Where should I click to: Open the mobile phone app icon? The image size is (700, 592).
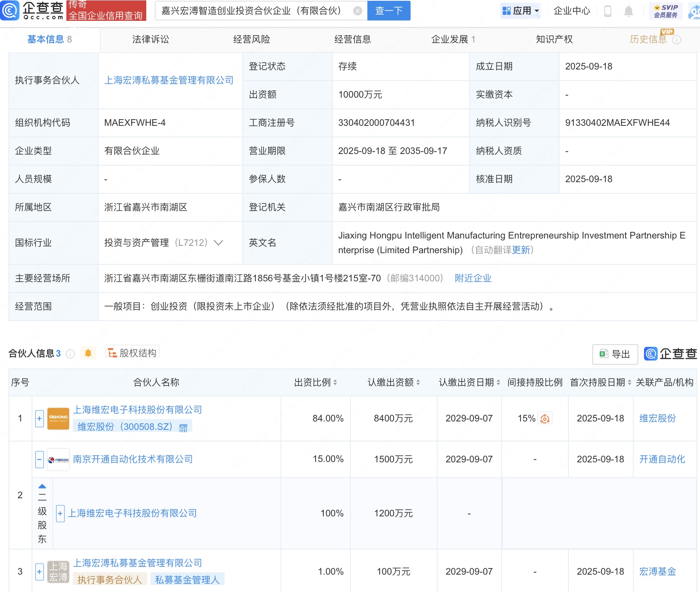point(607,11)
